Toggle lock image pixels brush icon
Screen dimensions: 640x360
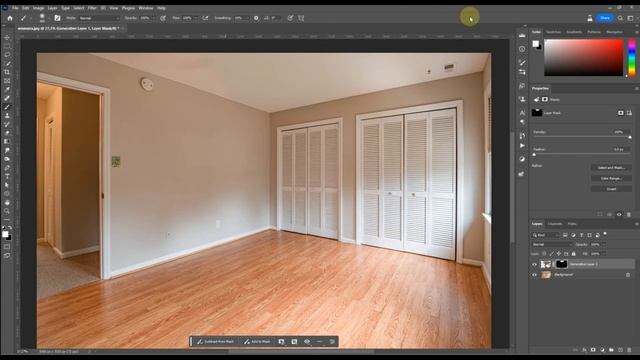pyautogui.click(x=551, y=254)
